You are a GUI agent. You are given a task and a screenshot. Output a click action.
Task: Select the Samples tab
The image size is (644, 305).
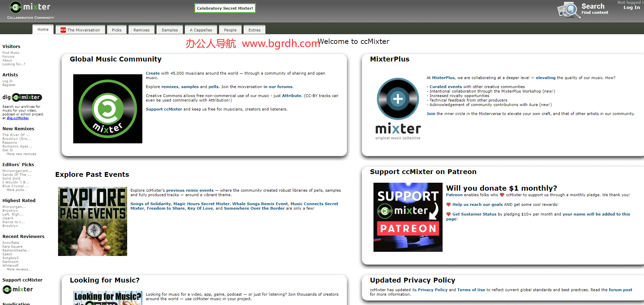coord(170,30)
